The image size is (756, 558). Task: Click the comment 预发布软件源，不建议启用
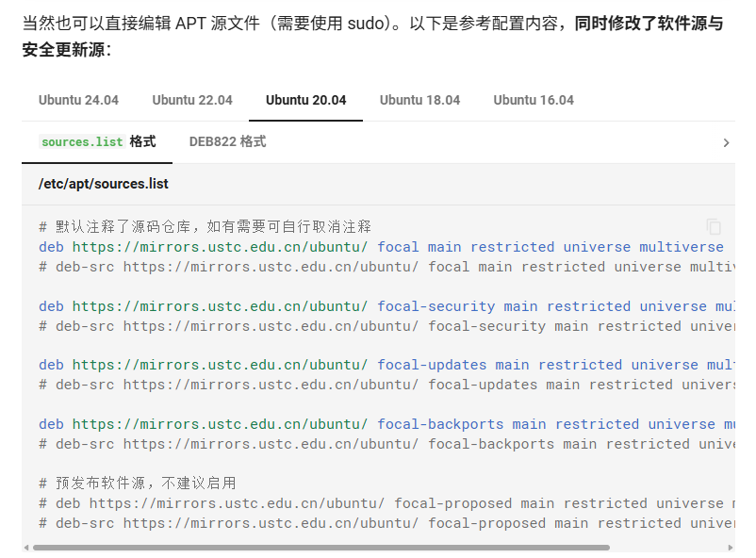click(138, 484)
